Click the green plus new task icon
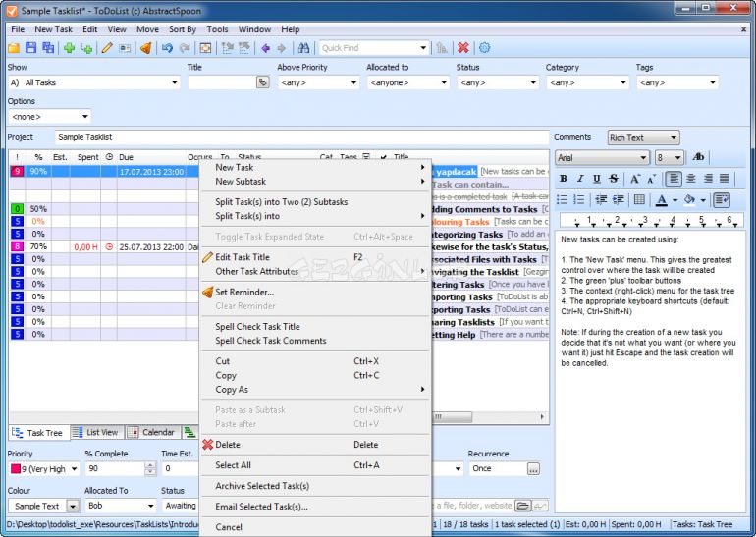The width and height of the screenshot is (756, 537). tap(69, 48)
